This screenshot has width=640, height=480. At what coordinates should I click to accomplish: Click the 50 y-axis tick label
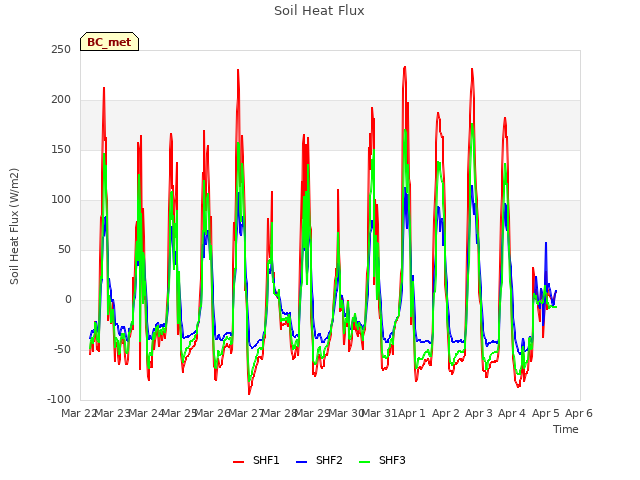coord(64,250)
